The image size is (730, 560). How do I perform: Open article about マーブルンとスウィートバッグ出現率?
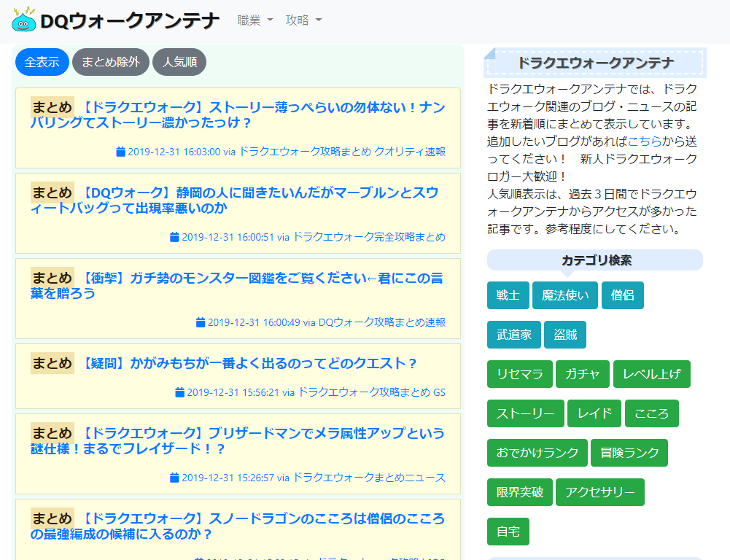click(x=235, y=200)
